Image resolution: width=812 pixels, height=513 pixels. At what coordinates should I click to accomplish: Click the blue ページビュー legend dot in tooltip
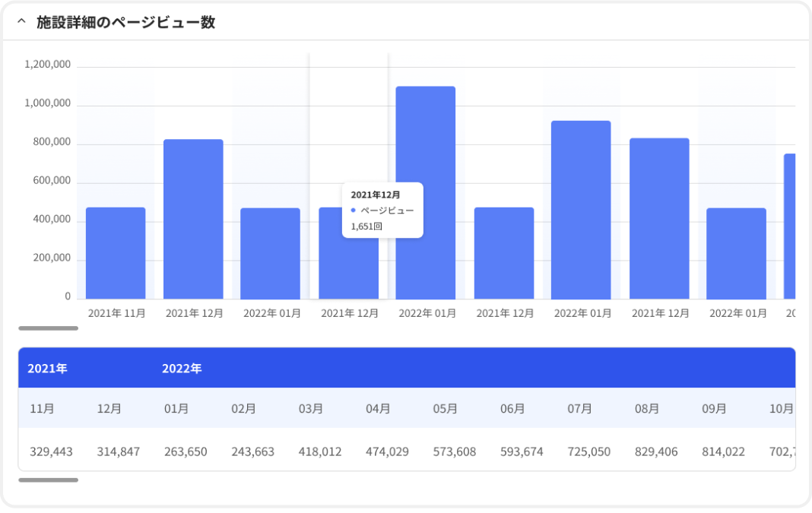pos(352,211)
